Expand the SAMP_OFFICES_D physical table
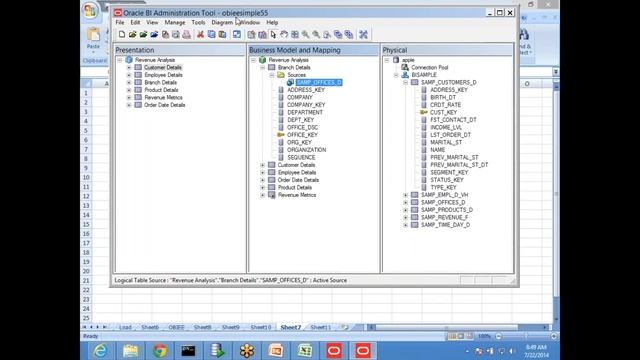 click(x=405, y=202)
